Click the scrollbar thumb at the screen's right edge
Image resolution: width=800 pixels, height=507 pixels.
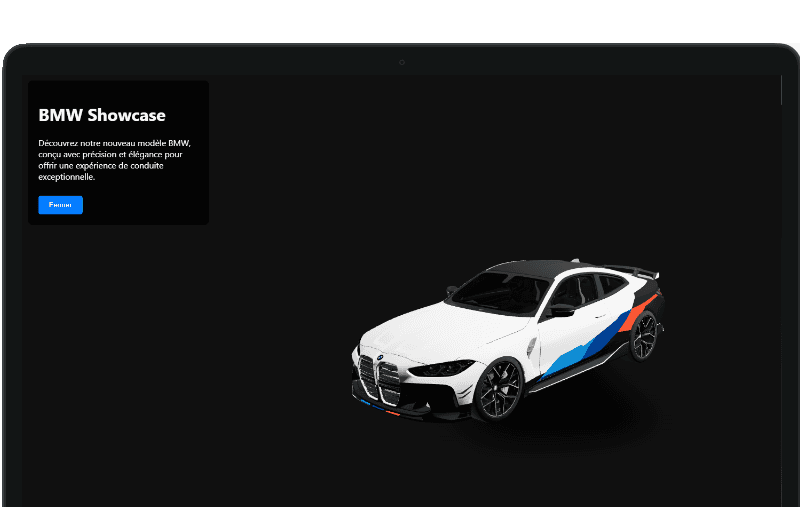782,90
